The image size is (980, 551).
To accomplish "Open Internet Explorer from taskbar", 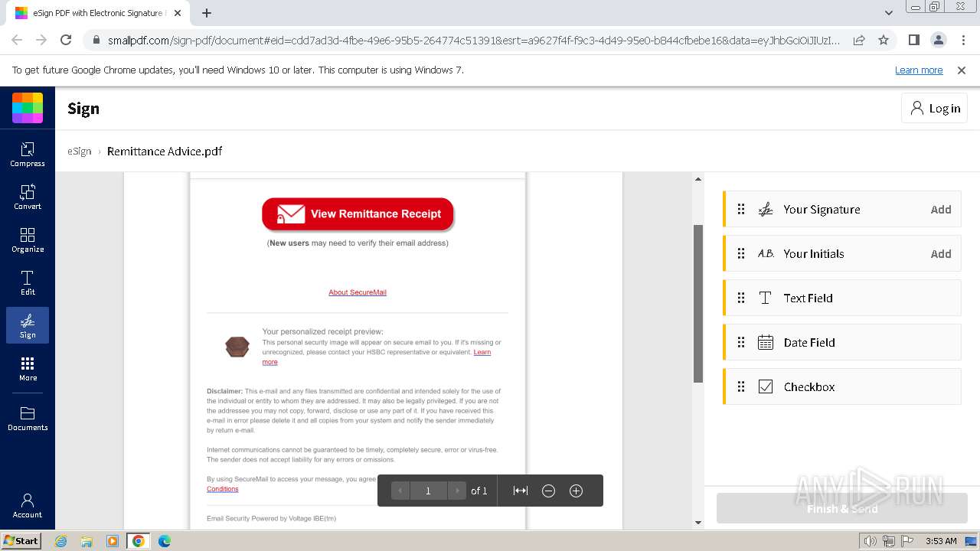I will [61, 541].
